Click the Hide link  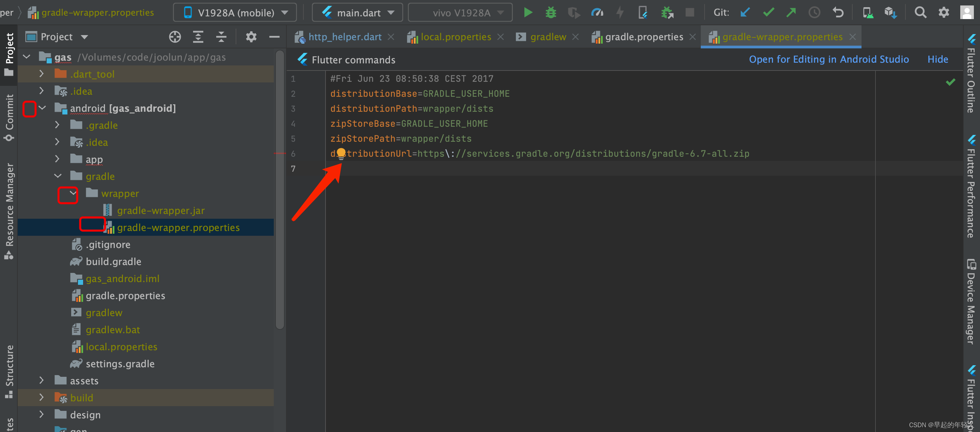tap(937, 59)
